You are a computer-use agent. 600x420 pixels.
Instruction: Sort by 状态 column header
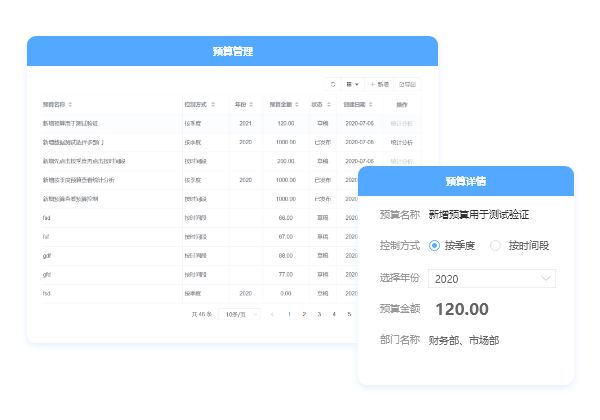(317, 104)
